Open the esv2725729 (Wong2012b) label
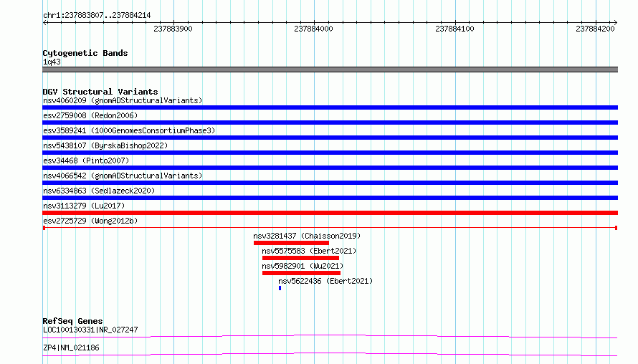 coord(90,221)
